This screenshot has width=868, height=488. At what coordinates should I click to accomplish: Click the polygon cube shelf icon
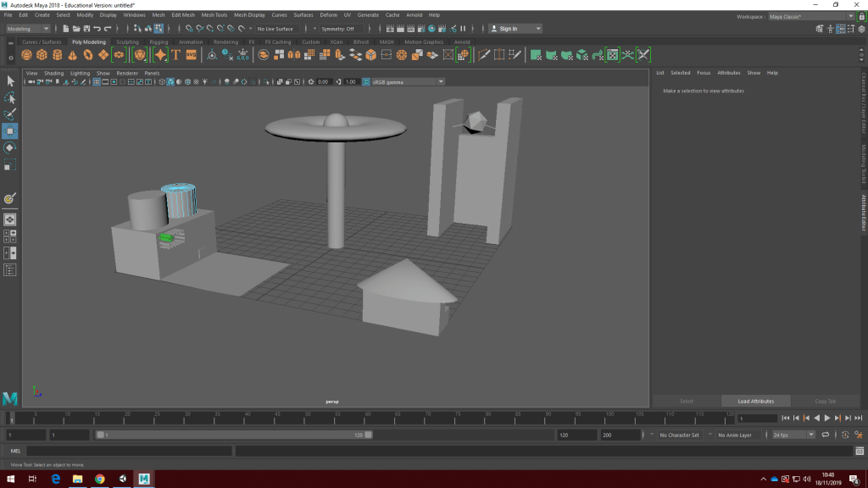pyautogui.click(x=42, y=55)
